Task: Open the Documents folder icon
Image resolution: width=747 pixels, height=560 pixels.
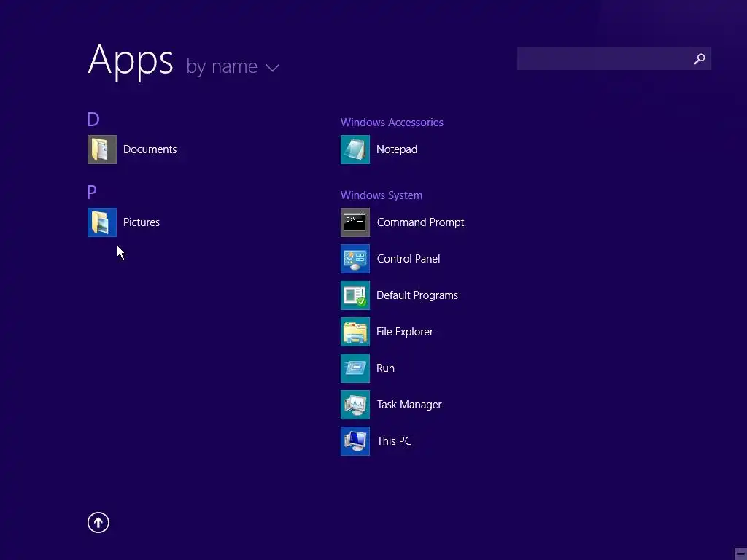Action: pos(102,149)
